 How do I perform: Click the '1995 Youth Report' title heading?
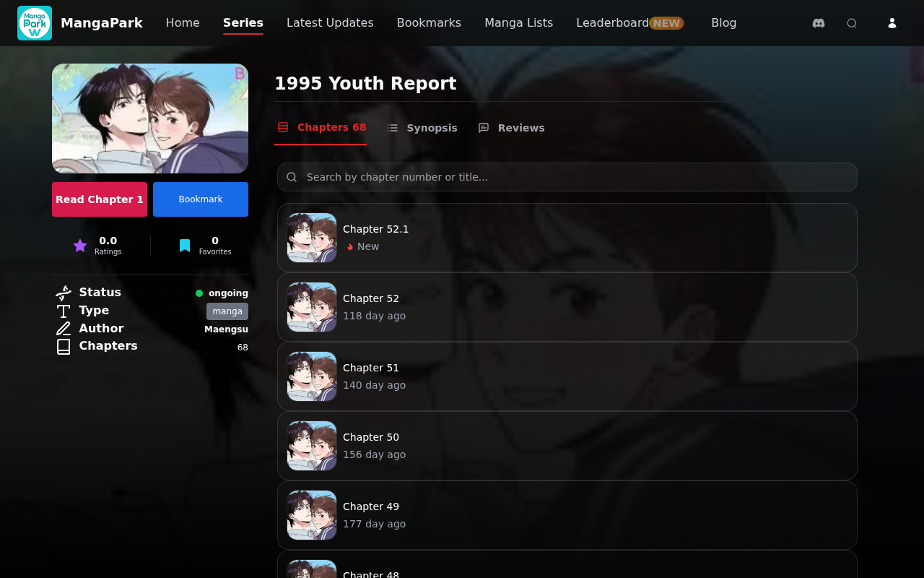click(365, 84)
